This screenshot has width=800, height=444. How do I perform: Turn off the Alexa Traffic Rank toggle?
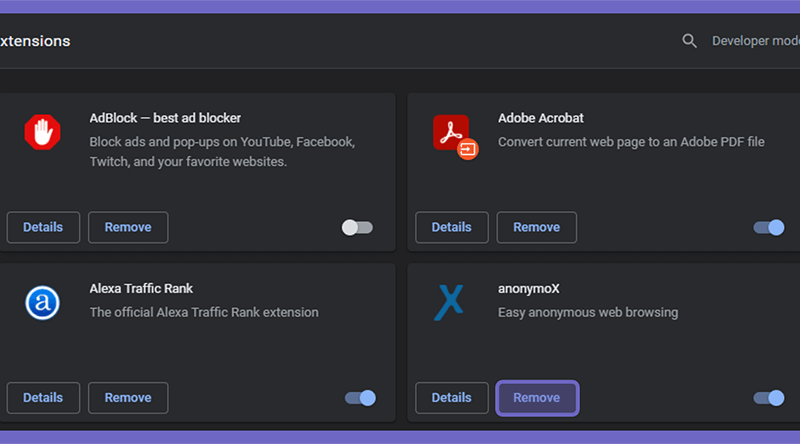pyautogui.click(x=360, y=398)
